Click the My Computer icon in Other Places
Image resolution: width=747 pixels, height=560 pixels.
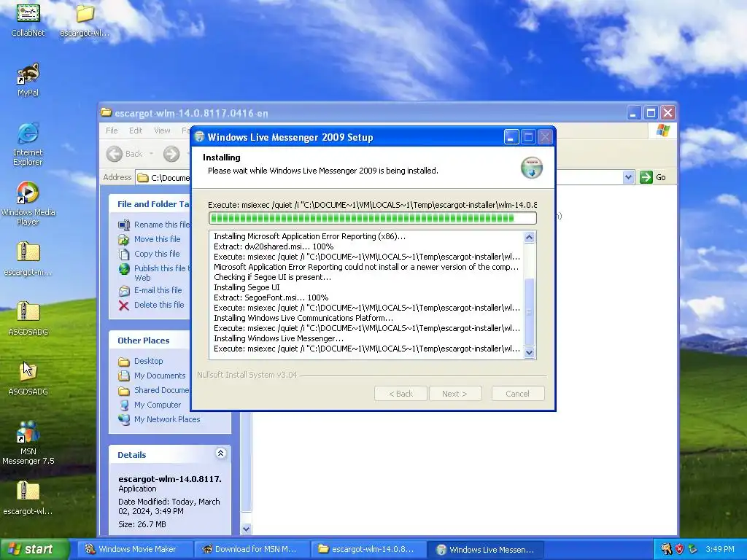[124, 405]
